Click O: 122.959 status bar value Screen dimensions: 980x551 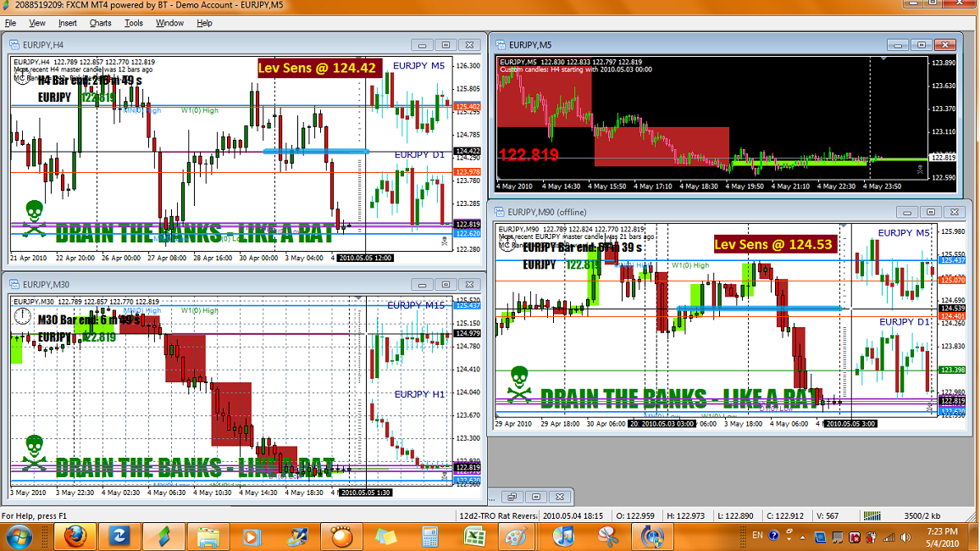[635, 516]
